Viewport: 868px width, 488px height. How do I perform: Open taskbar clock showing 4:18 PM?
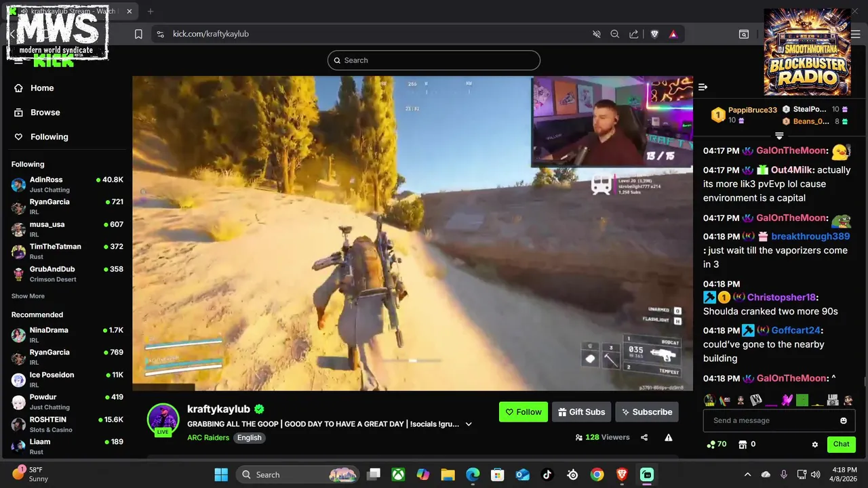pos(844,474)
